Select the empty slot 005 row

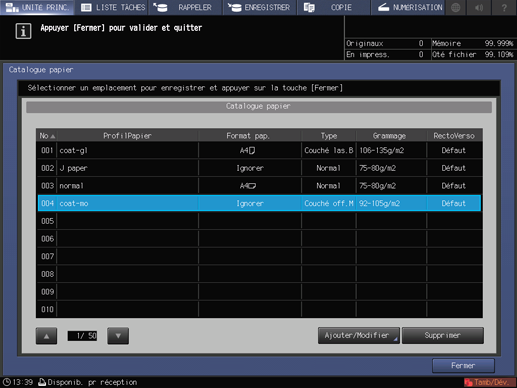(259, 221)
